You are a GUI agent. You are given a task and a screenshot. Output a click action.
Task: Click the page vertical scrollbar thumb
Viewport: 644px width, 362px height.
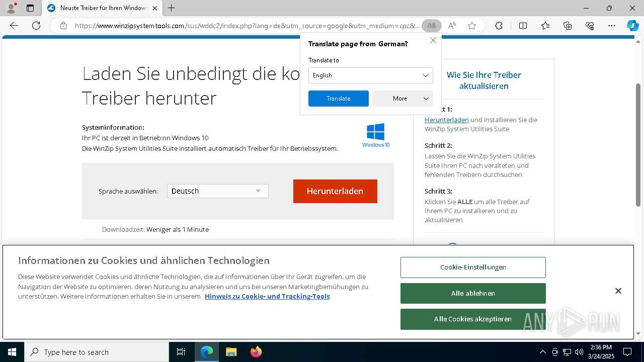click(x=638, y=144)
